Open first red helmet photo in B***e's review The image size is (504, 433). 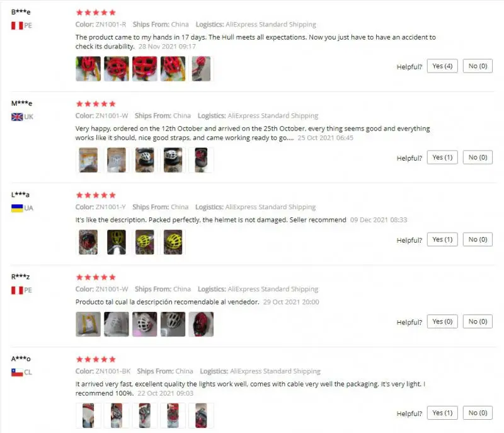(88, 69)
